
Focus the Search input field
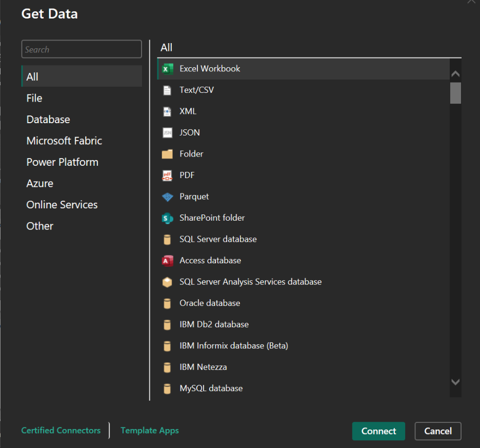coord(82,50)
